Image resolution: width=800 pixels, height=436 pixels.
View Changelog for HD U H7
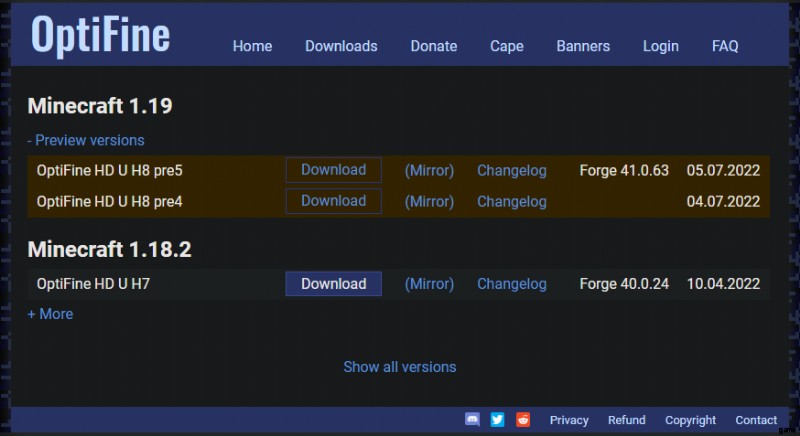point(512,284)
